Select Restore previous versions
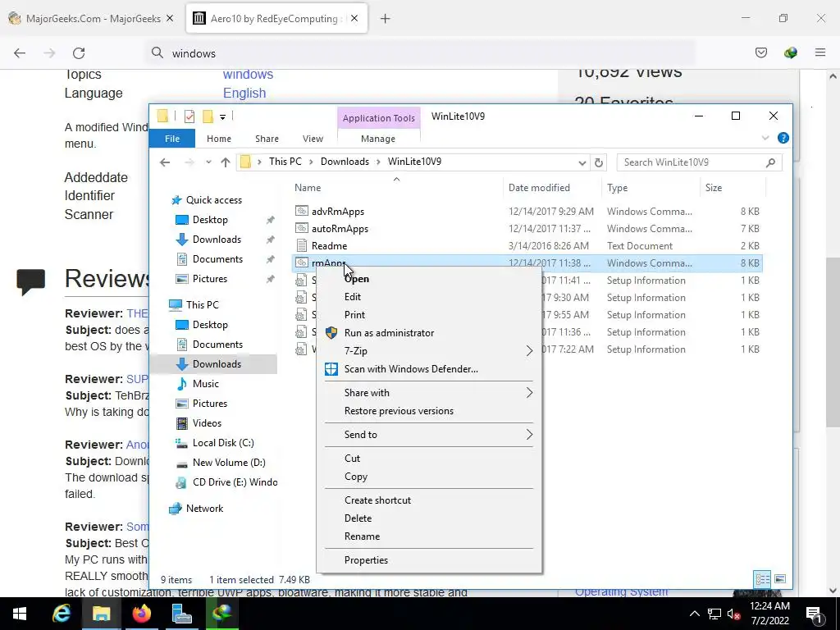The width and height of the screenshot is (840, 630). 428,411
